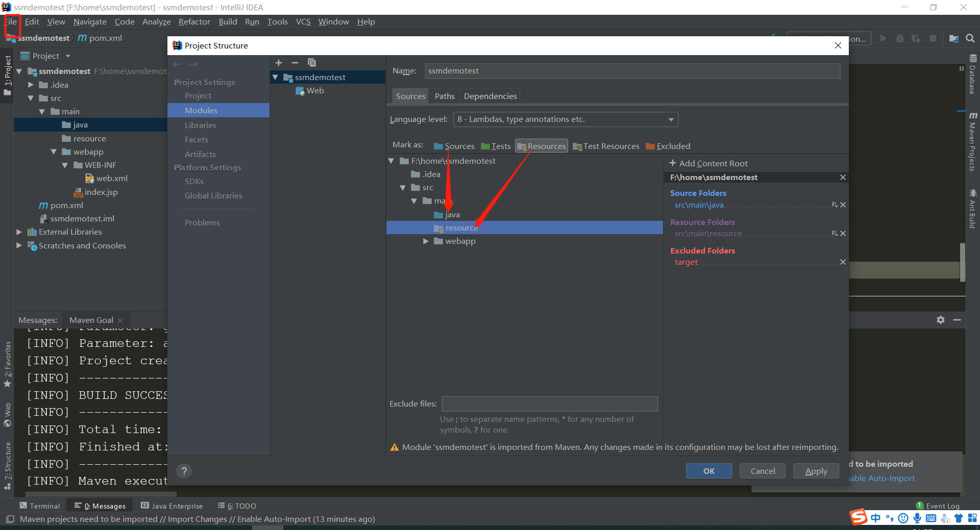Toggle tool window bars icon in status bar

tap(10, 519)
